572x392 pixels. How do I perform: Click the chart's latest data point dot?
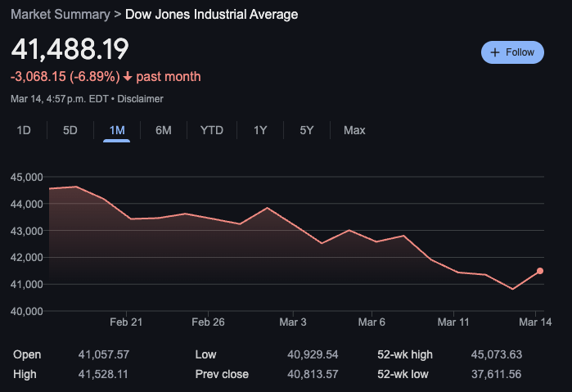pos(540,271)
